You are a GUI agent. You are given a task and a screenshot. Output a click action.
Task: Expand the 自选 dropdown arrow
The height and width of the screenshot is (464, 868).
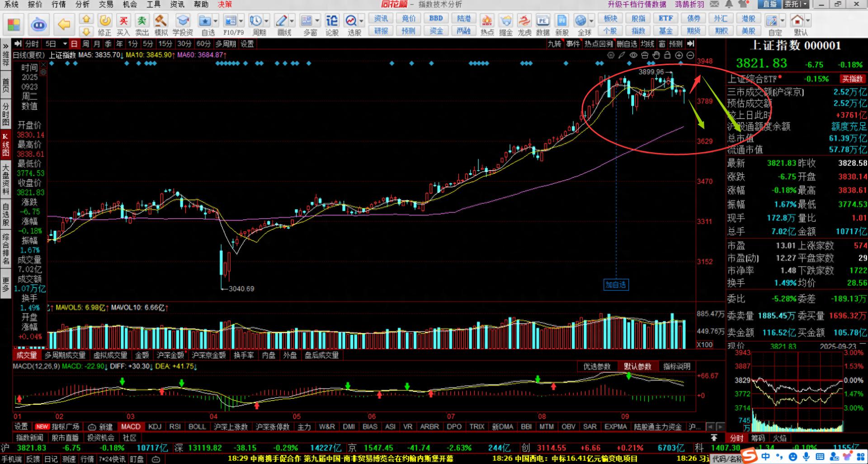[x=216, y=21]
